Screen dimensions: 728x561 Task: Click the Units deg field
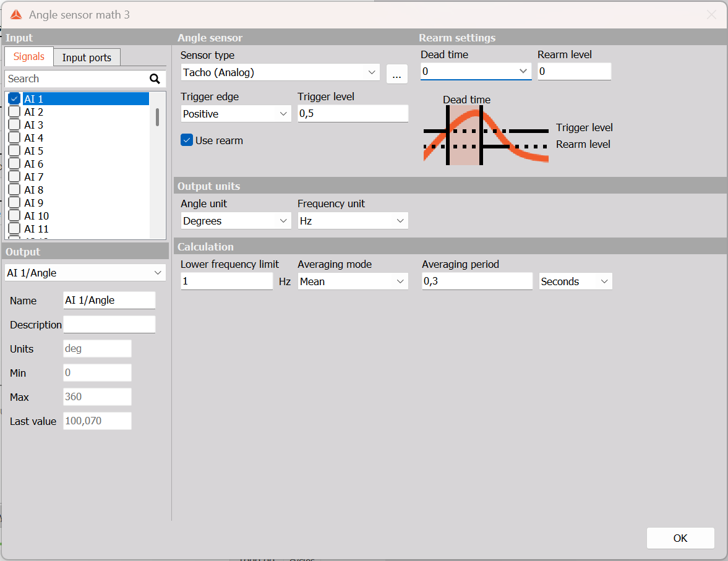tap(97, 348)
